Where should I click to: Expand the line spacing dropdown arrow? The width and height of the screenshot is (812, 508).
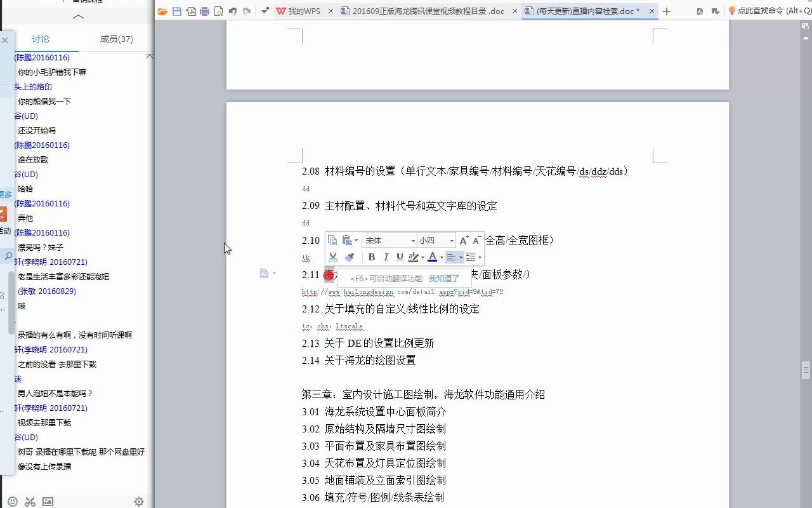tap(480, 257)
